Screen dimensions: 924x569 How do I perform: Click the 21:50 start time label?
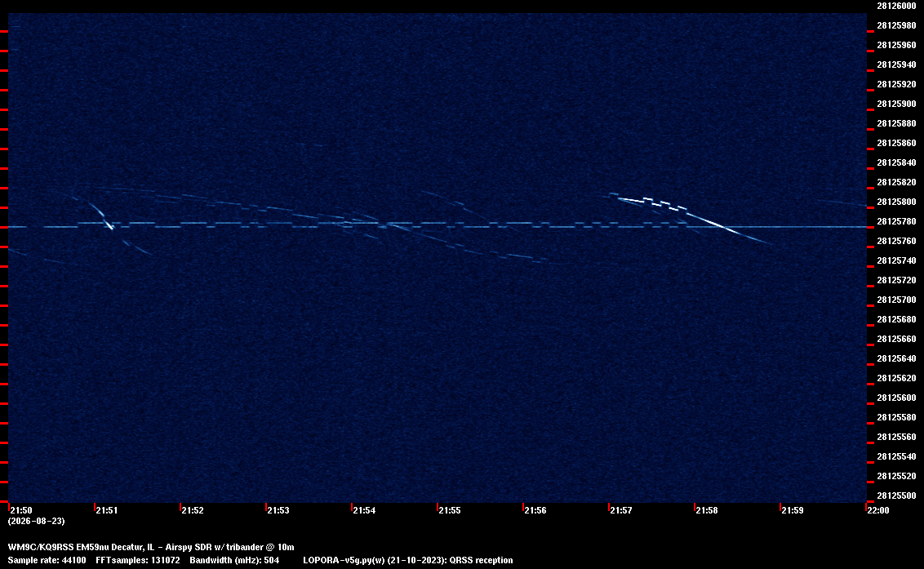(x=21, y=510)
